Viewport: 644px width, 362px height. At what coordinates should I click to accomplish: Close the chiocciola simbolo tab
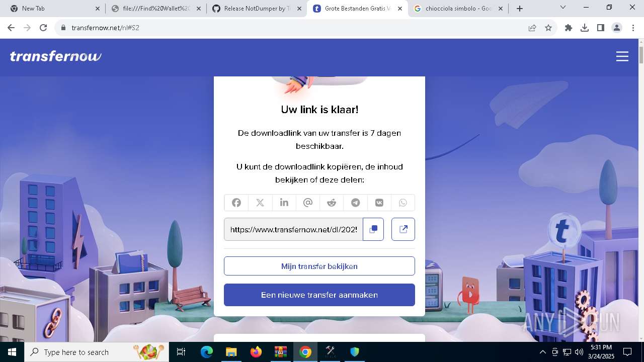501,9
